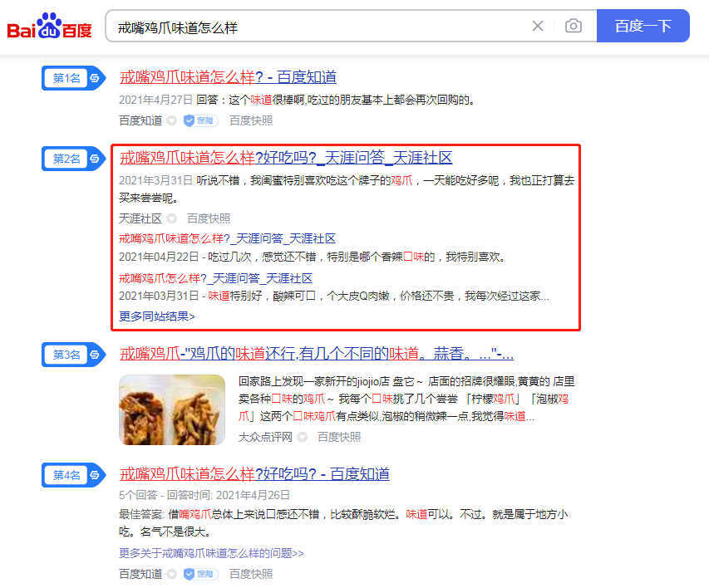709x588 pixels.
Task: Click the 第4名 rank badge
Action: 73,475
